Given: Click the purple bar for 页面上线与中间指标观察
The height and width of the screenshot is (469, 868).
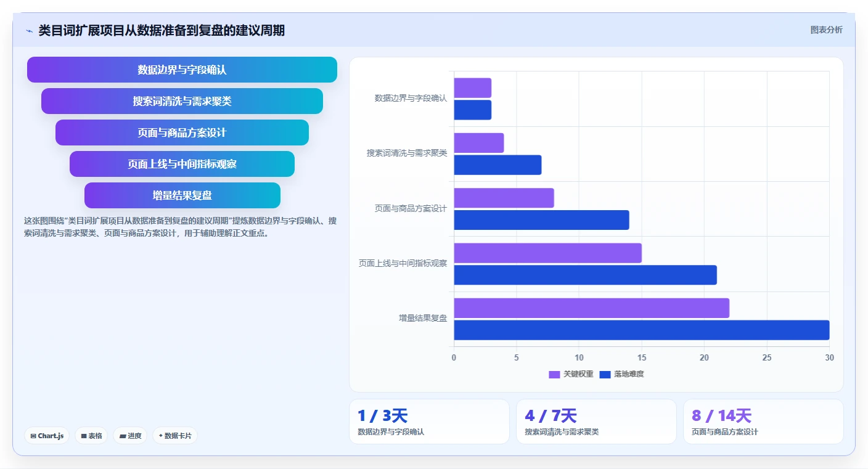Looking at the screenshot, I should pos(548,253).
